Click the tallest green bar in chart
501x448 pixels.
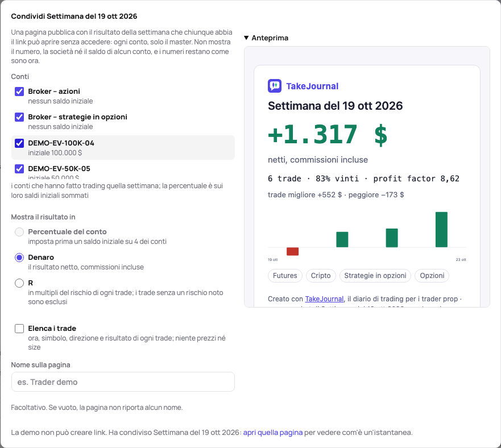click(441, 230)
